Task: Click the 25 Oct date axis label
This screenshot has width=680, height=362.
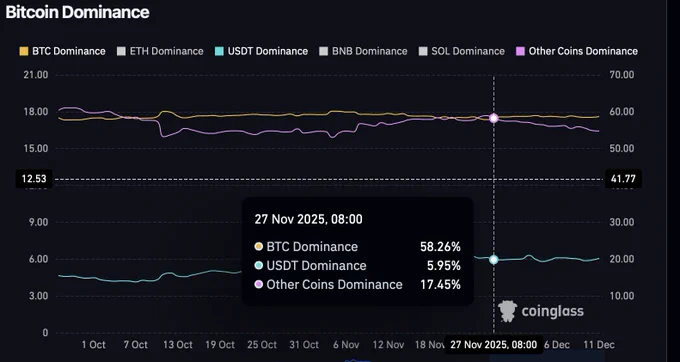Action: [x=262, y=345]
